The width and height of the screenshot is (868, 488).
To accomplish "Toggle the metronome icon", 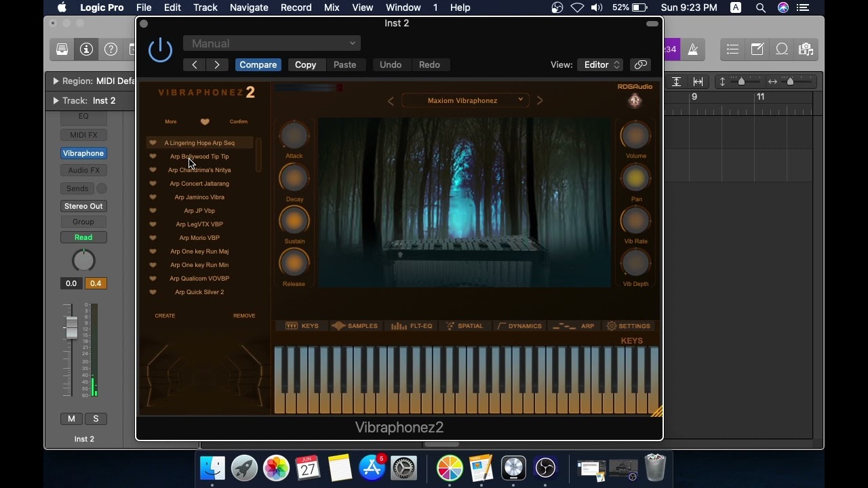I will coord(693,49).
